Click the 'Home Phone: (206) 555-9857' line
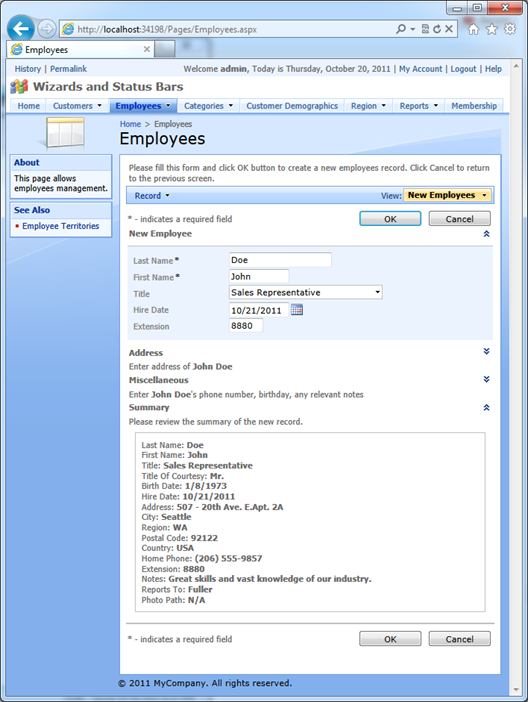This screenshot has width=528, height=702. (202, 558)
